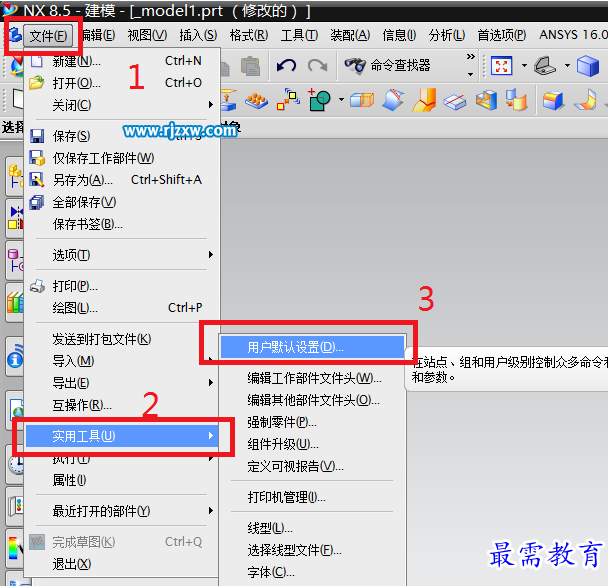The image size is (611, 586).
Task: Open the 插入(S) Insert menu
Action: [198, 35]
